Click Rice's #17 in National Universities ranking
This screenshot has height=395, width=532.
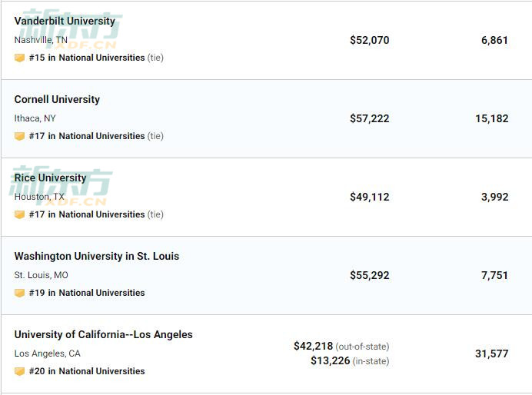coord(87,214)
